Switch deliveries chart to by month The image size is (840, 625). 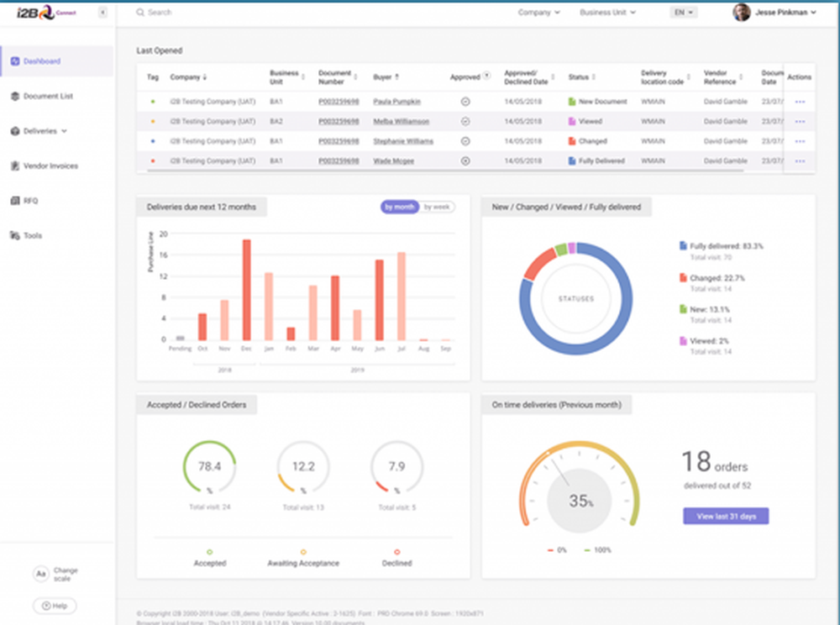coord(400,207)
